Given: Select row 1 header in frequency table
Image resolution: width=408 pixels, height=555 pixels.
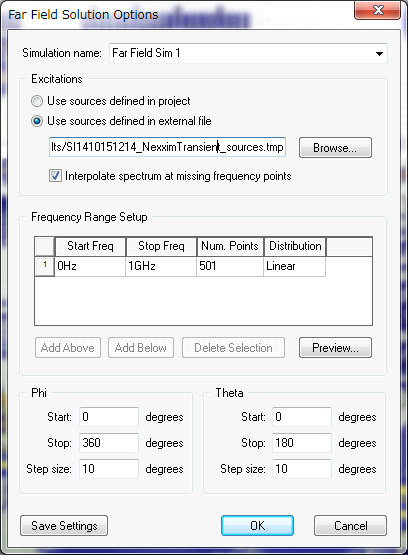Looking at the screenshot, I should click(45, 266).
